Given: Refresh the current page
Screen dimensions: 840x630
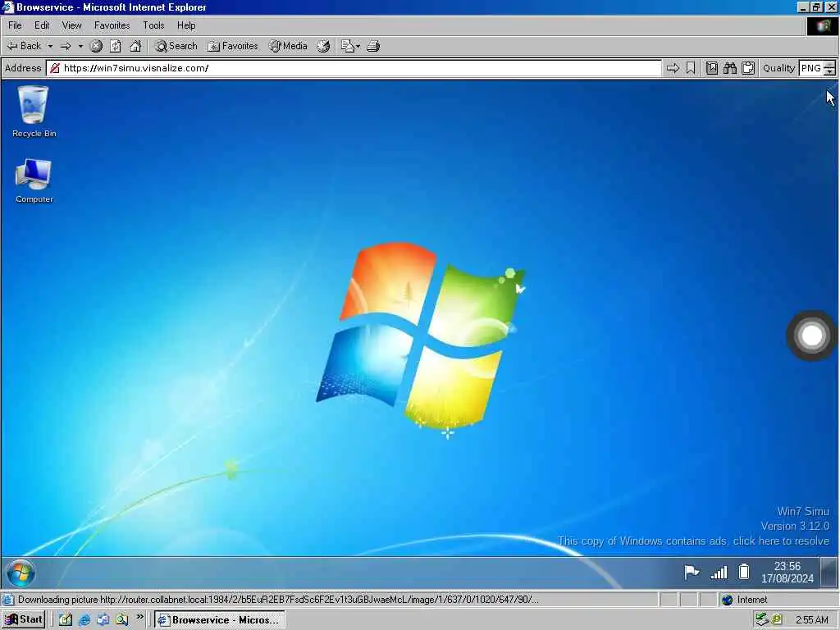Looking at the screenshot, I should point(116,46).
